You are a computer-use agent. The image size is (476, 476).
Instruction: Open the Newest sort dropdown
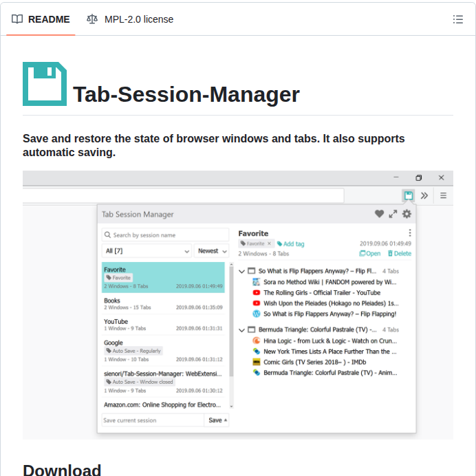pyautogui.click(x=211, y=251)
